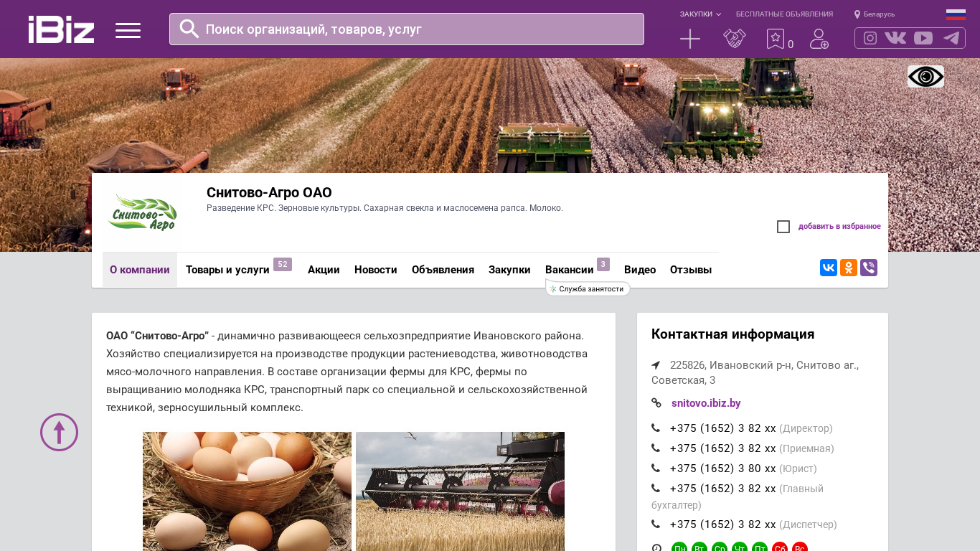The width and height of the screenshot is (980, 551).
Task: Open the combine harvester photo
Action: click(x=460, y=491)
